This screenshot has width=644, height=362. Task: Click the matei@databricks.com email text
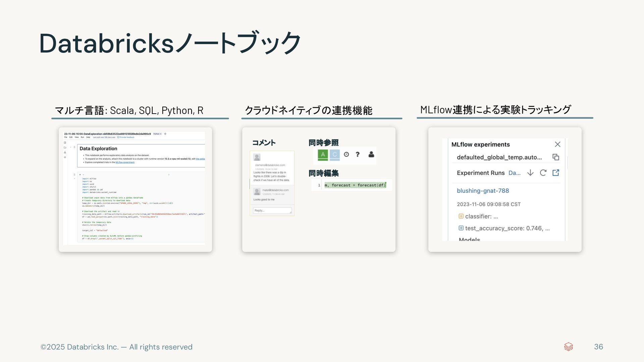click(275, 190)
